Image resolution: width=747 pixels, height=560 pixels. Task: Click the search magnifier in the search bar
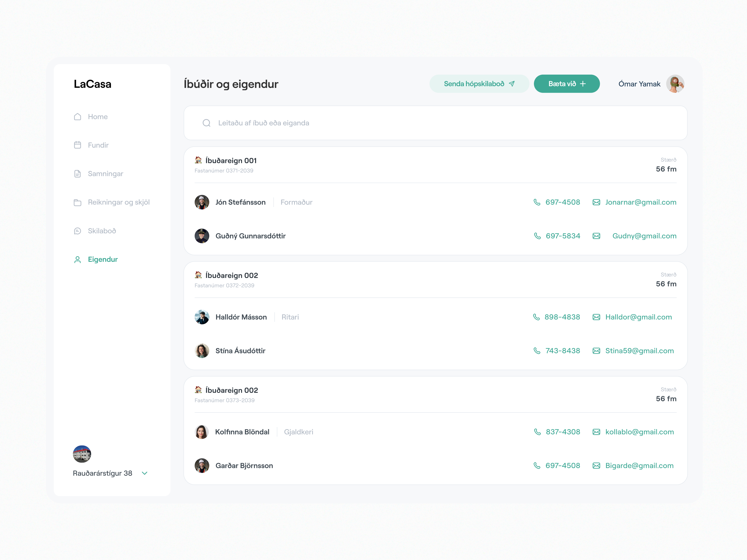pos(206,123)
